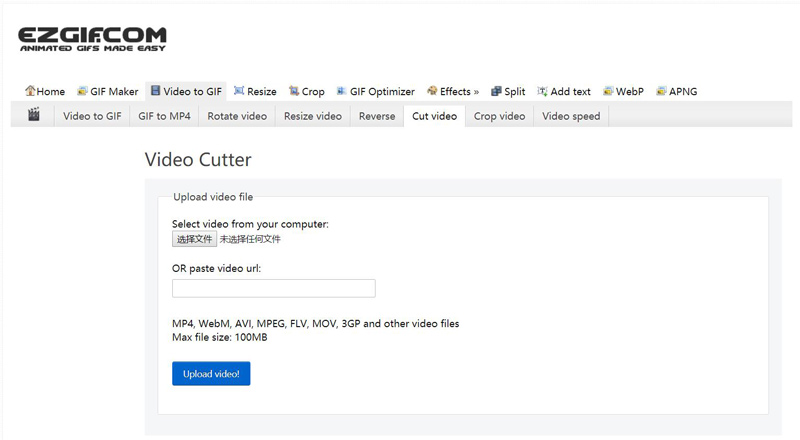
Task: Click the choose file button
Action: point(194,239)
